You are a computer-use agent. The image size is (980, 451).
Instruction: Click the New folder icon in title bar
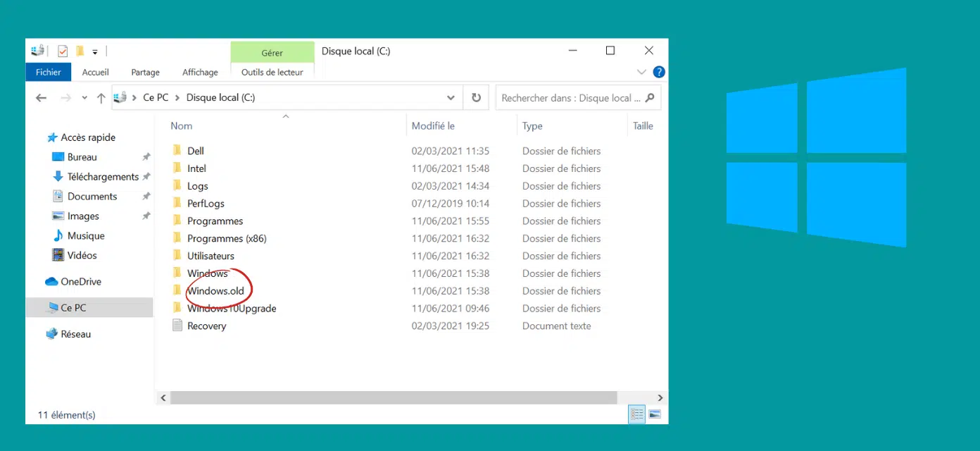tap(80, 51)
